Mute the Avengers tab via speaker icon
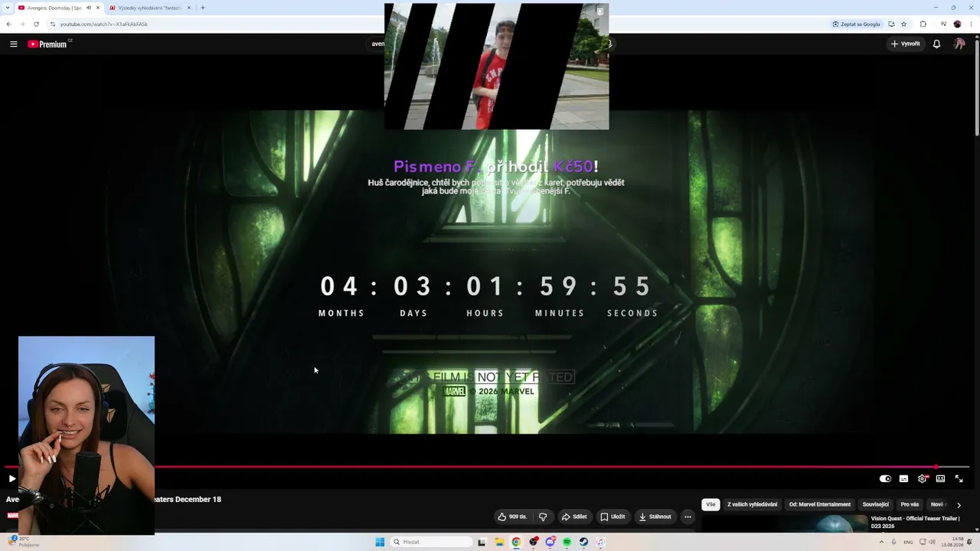Screen dimensions: 980x551 pos(89,8)
